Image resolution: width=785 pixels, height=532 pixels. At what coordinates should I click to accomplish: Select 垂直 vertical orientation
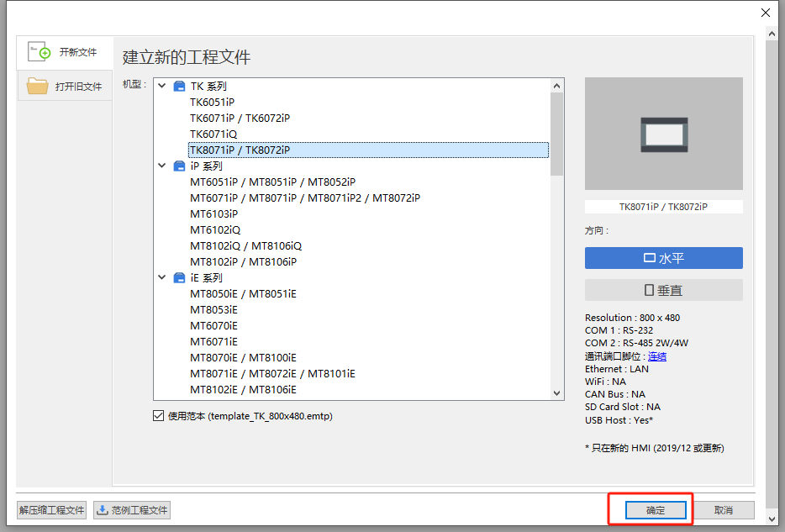663,290
